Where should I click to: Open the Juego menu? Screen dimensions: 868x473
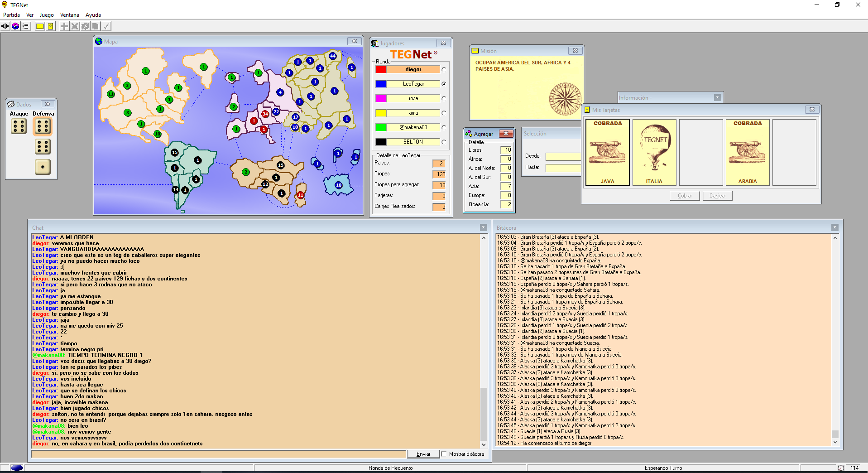pos(47,15)
